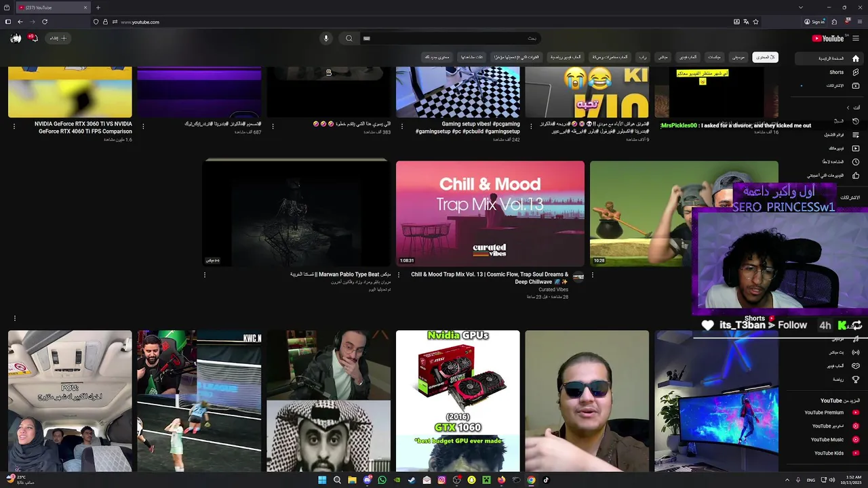This screenshot has width=868, height=488.
Task: Open Google Chrome from the taskbar
Action: click(531, 480)
